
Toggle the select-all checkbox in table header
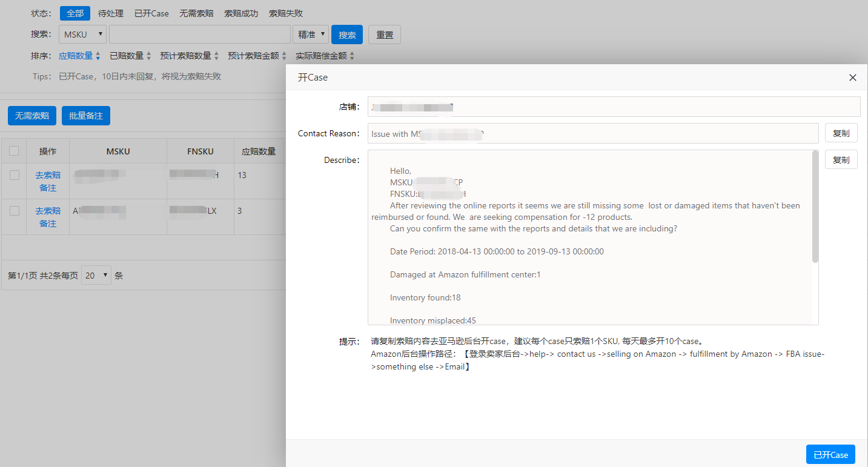point(14,151)
